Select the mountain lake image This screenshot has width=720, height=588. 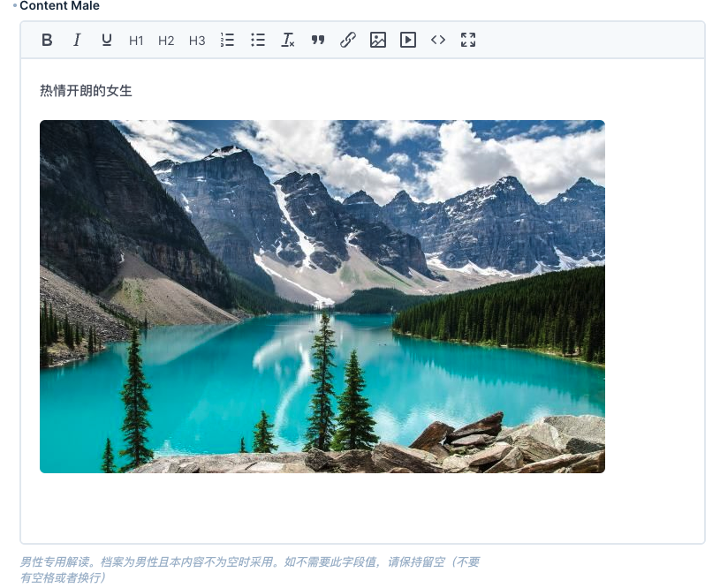point(322,297)
